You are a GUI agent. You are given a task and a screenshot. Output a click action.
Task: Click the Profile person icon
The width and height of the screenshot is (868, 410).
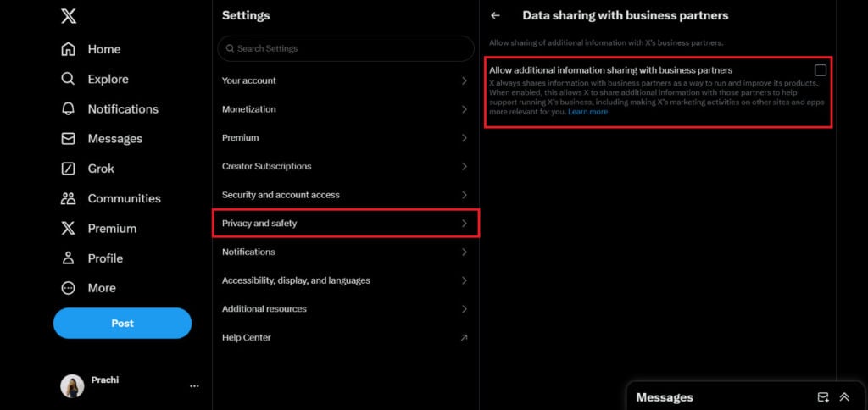68,258
